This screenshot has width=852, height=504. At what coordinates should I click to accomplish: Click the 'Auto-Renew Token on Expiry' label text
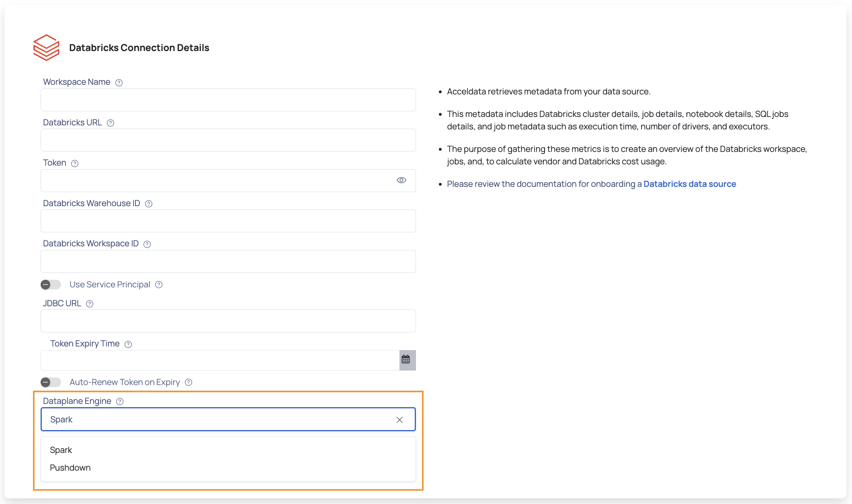pos(125,382)
